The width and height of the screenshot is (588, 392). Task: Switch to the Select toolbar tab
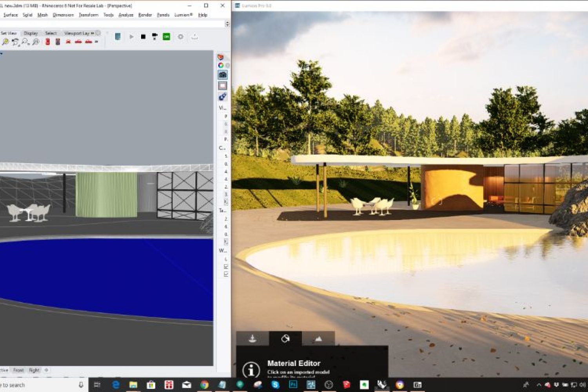[x=51, y=33]
